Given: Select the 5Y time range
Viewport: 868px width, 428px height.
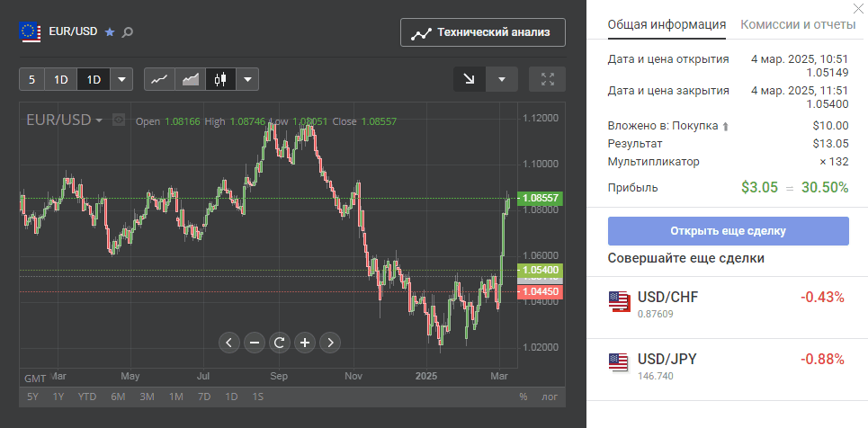Looking at the screenshot, I should [x=32, y=397].
